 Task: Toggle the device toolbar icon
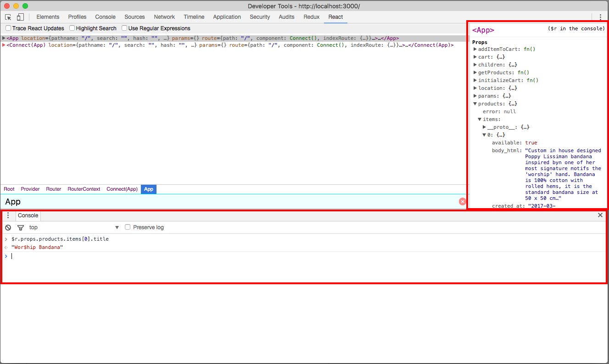20,17
